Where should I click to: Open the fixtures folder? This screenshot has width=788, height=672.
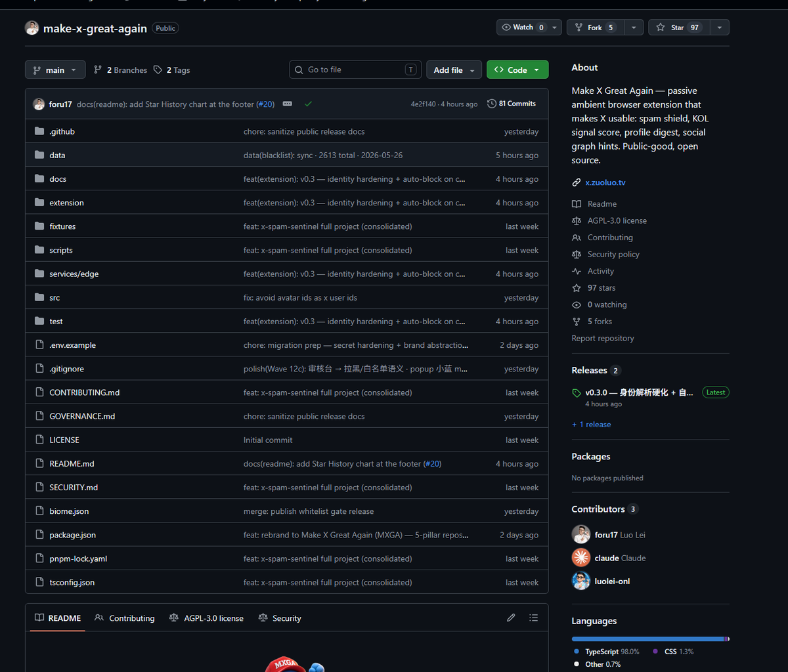coord(62,226)
